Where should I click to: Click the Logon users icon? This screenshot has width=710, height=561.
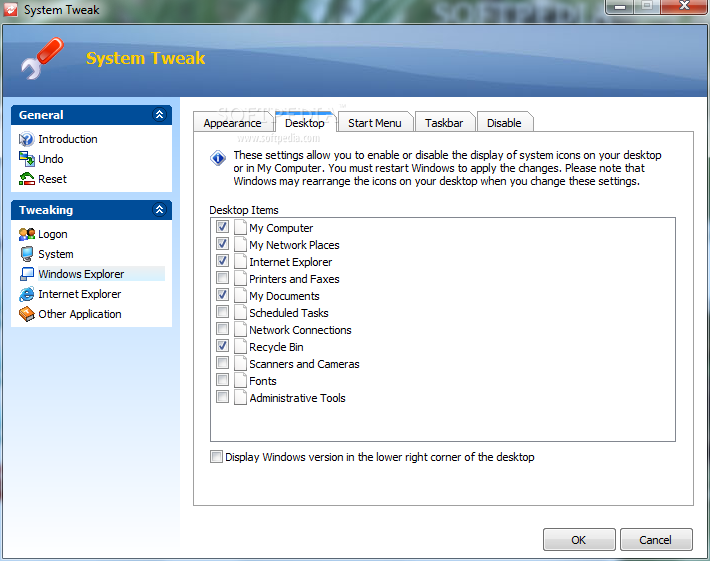coord(27,234)
